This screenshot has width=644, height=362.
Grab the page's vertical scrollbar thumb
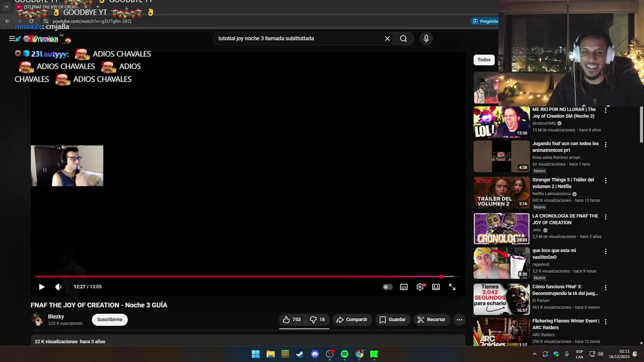641,124
